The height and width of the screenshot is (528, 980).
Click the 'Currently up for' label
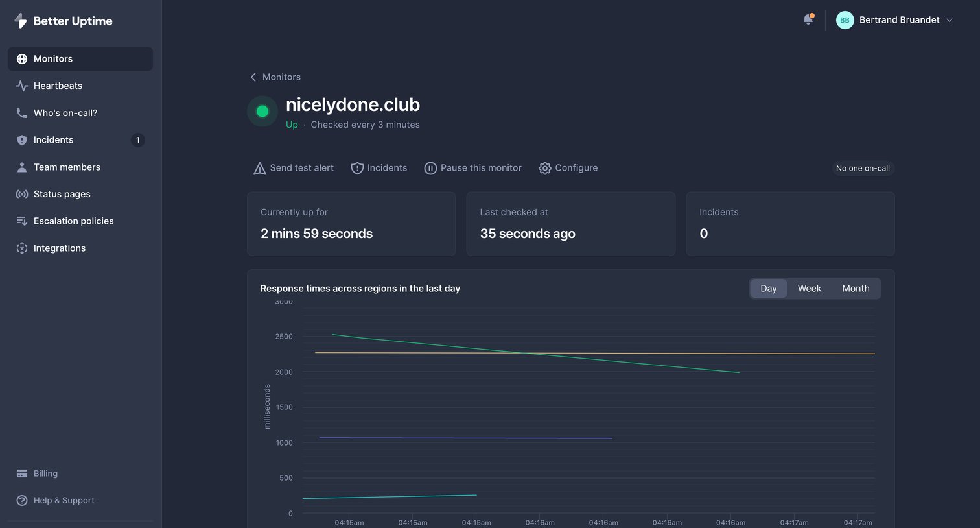click(294, 212)
